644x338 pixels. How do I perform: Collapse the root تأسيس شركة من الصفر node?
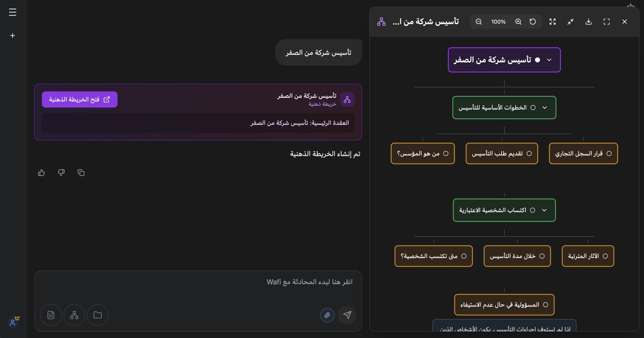coord(549,60)
